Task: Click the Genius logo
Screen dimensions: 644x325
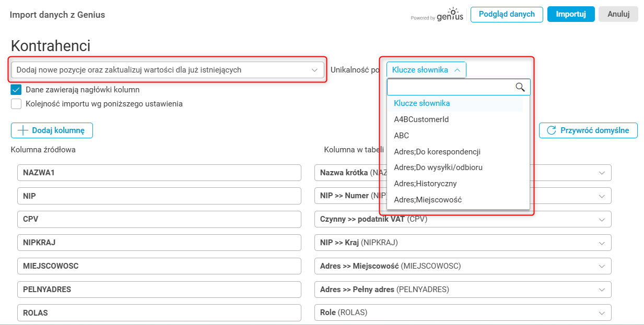Action: pyautogui.click(x=450, y=15)
